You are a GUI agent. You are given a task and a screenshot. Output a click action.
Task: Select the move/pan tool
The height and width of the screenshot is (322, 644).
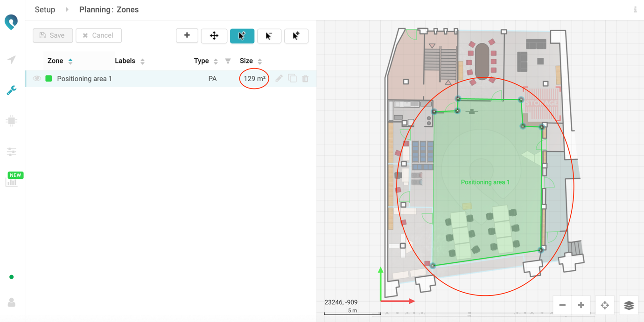[x=214, y=36]
